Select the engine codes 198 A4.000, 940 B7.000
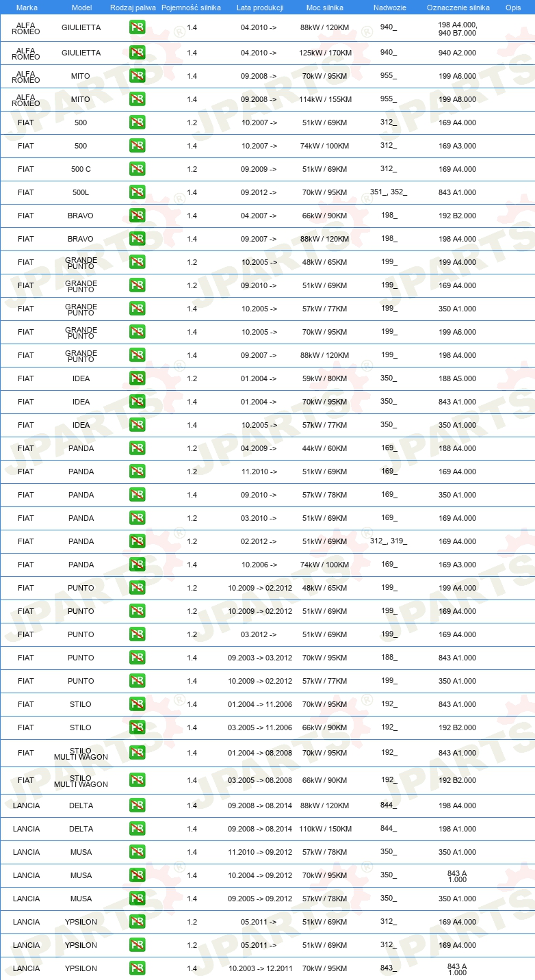Image resolution: width=535 pixels, height=980 pixels. [x=457, y=28]
